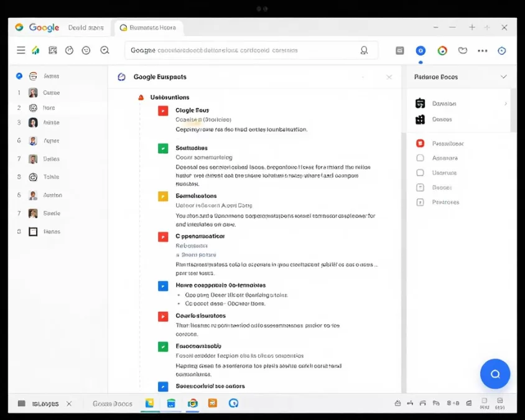
Task: Click the multicolor Google logo in the tab bar
Action: pyautogui.click(x=19, y=27)
